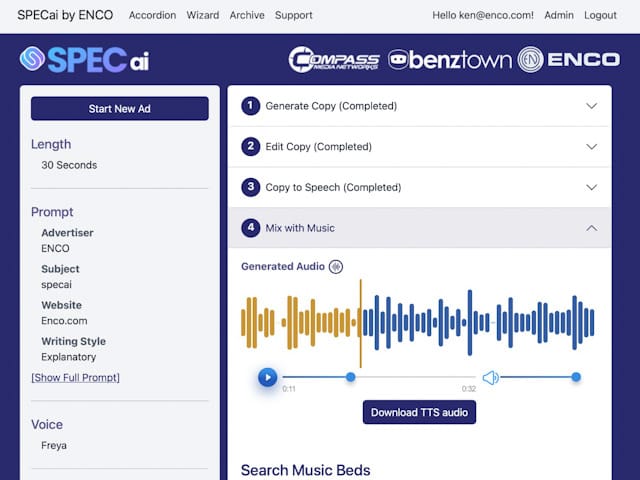Click the waveform icon beside Generated Audio
The image size is (640, 480).
coord(336,267)
